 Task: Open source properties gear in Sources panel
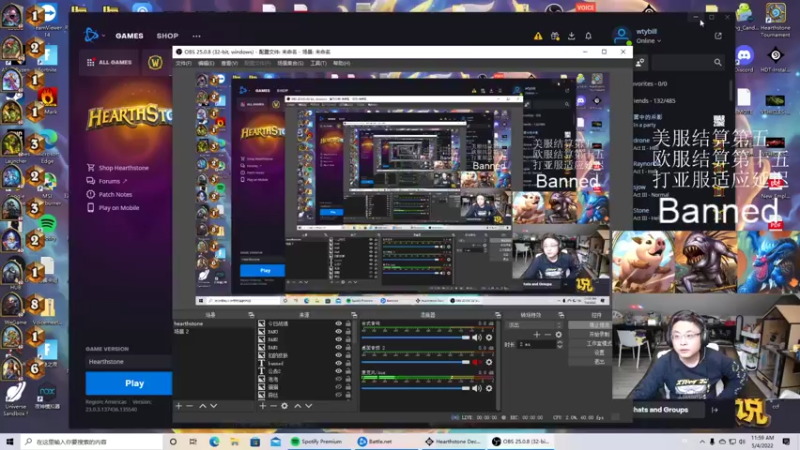tap(284, 406)
